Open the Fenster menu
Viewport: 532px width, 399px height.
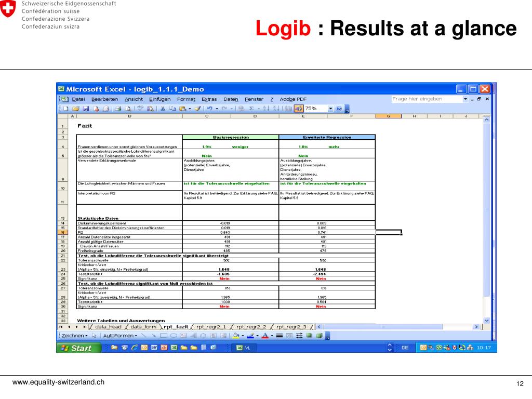254,99
